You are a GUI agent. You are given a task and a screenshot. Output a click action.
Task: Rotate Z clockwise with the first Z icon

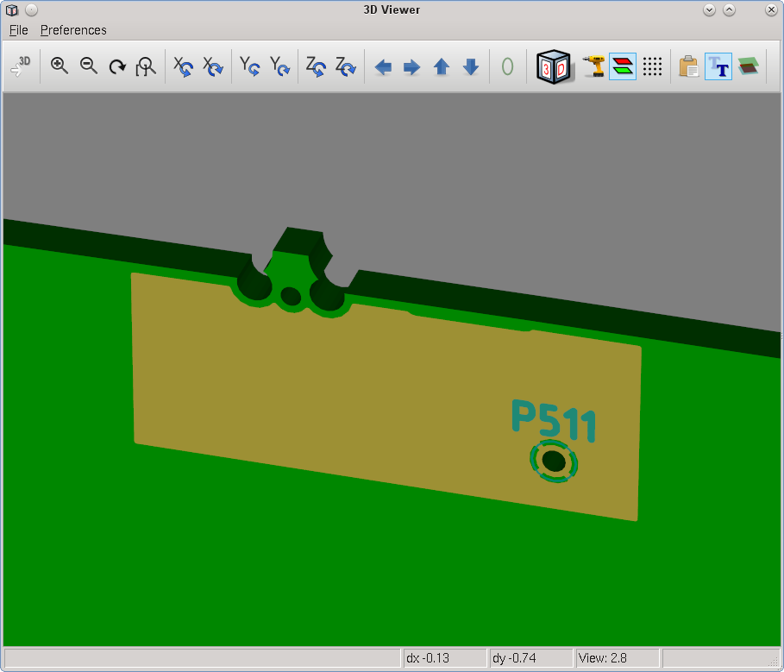pyautogui.click(x=316, y=66)
